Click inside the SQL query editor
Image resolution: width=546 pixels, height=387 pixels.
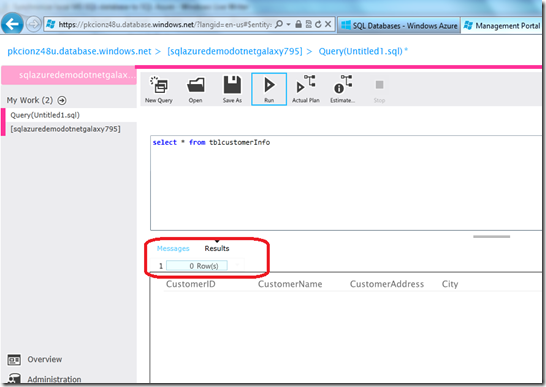click(346, 183)
